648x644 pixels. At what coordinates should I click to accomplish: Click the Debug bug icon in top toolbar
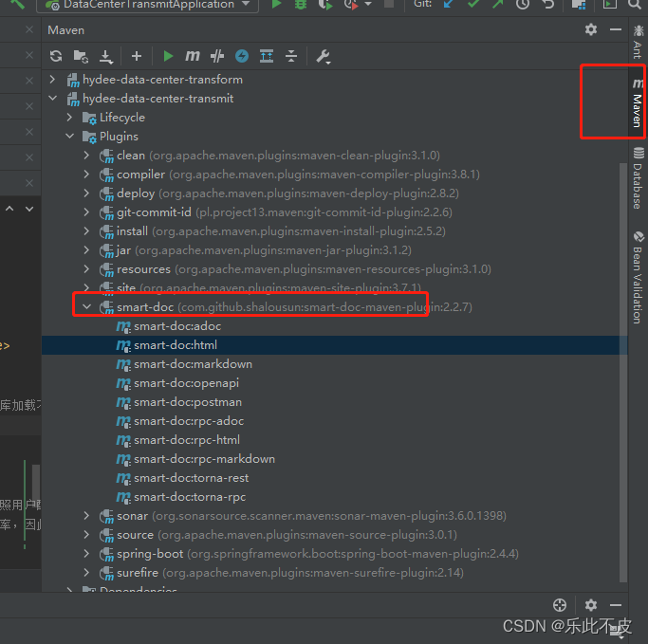(301, 5)
